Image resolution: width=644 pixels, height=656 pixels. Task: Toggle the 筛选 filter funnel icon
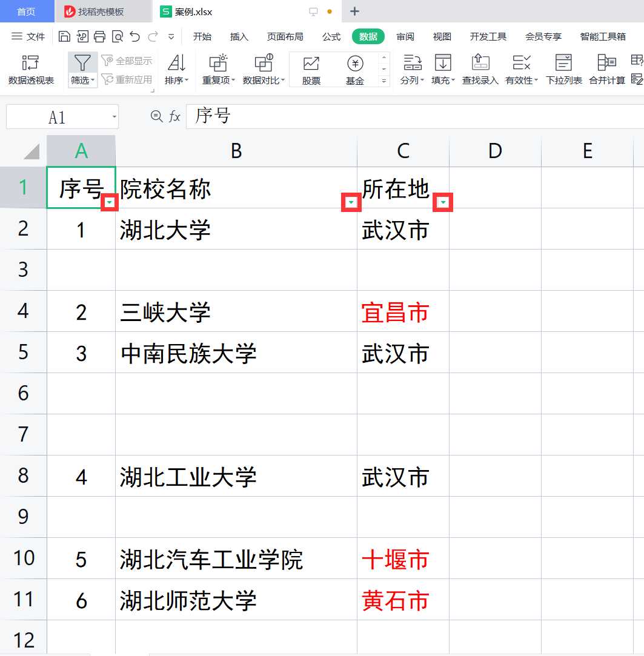pos(82,62)
